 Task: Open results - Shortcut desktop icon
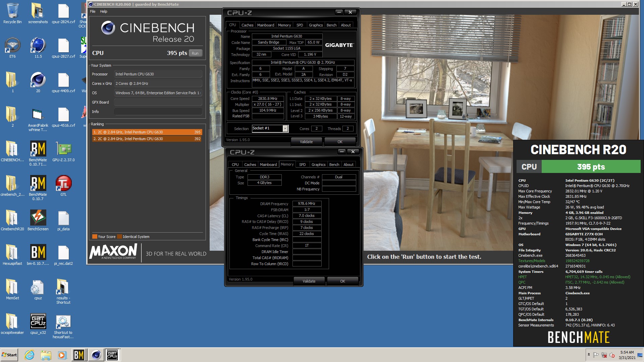point(63,292)
